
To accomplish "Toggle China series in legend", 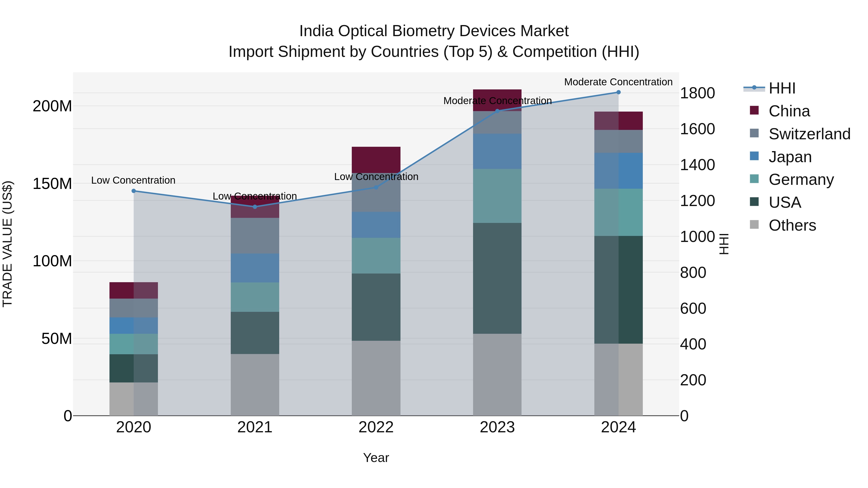I will coord(780,111).
